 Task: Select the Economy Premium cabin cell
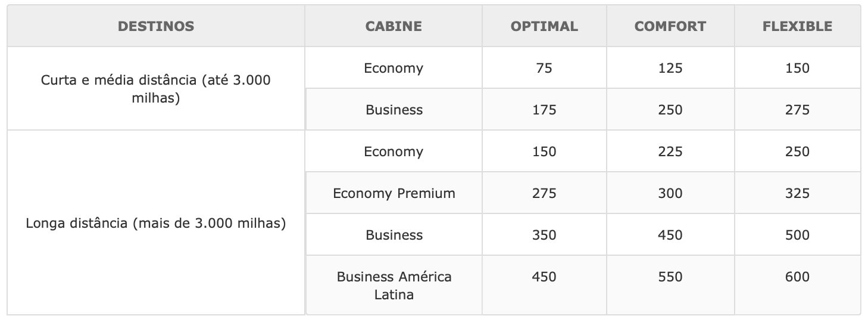(394, 193)
